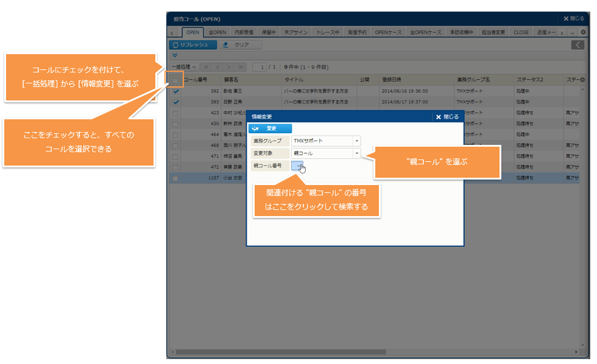
Task: Close the 情報変更 dialog with 閉じる
Action: tap(448, 117)
